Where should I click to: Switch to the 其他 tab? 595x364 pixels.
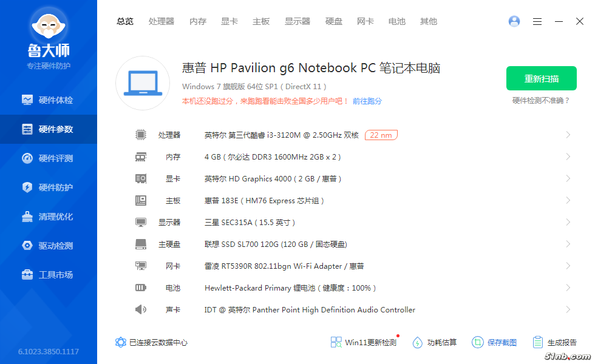tap(429, 21)
